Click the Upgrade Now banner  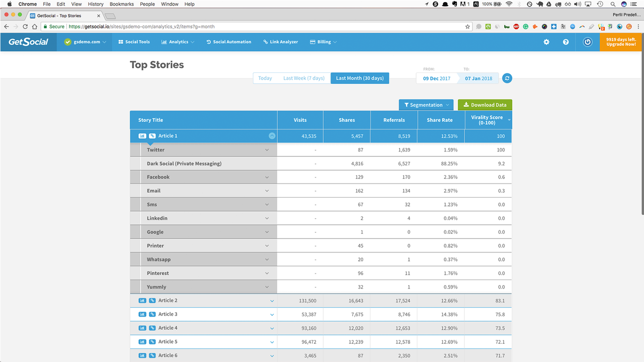point(620,42)
